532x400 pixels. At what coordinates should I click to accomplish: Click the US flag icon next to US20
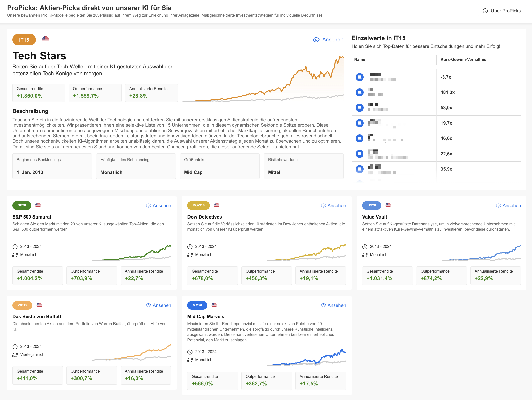pyautogui.click(x=388, y=205)
